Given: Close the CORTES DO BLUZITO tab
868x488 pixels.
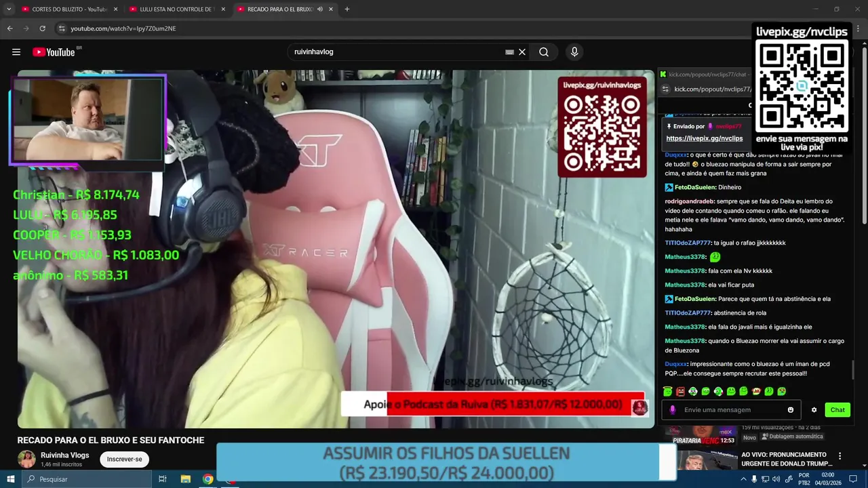Looking at the screenshot, I should [115, 9].
